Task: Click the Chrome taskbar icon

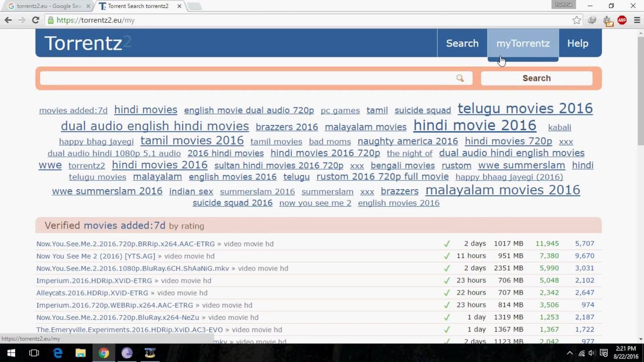Action: point(104,353)
